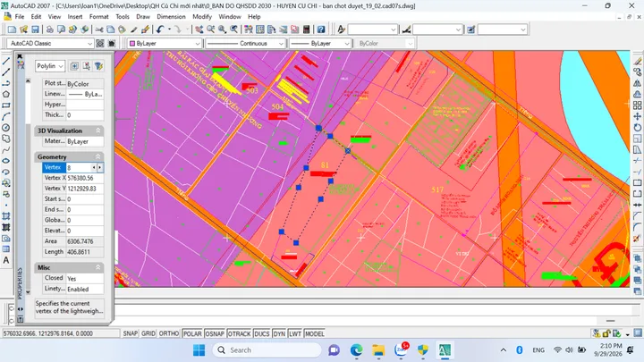Go to previous vertex with left arrow
The height and width of the screenshot is (362, 644).
pyautogui.click(x=94, y=167)
